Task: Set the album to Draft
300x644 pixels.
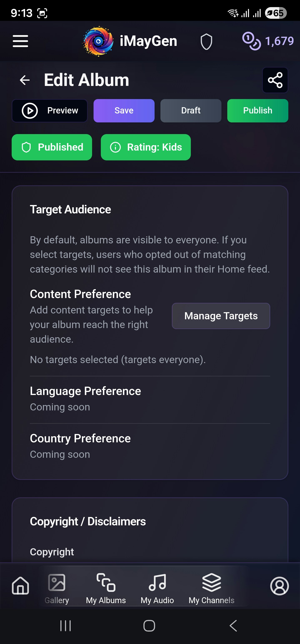Action: 191,111
